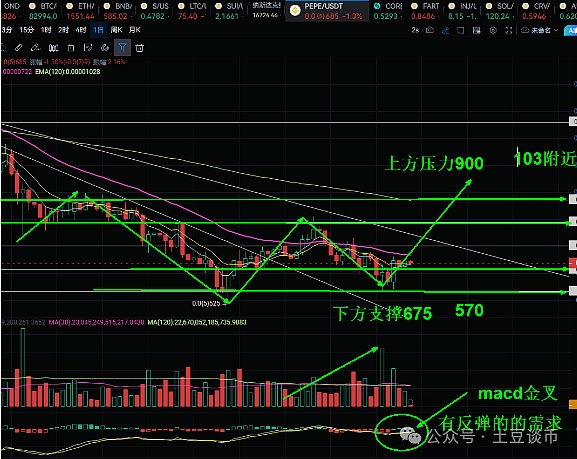
Task: Click the red current price axis label
Action: tap(573, 263)
